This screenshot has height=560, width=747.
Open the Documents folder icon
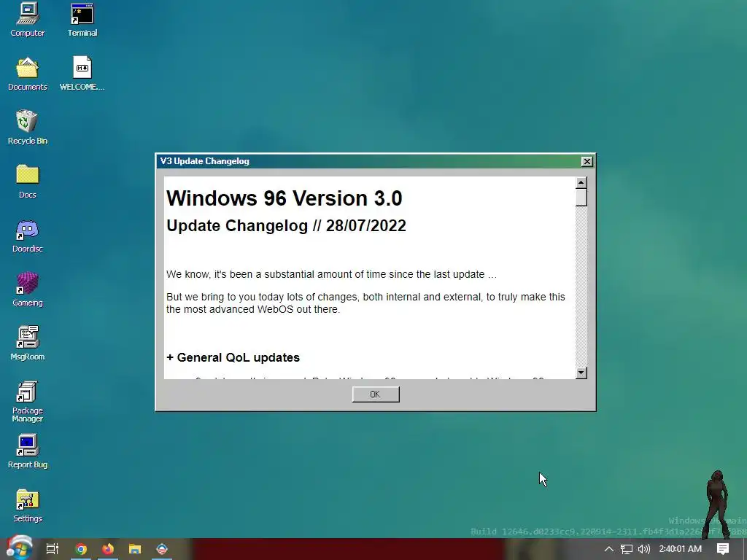pos(27,74)
